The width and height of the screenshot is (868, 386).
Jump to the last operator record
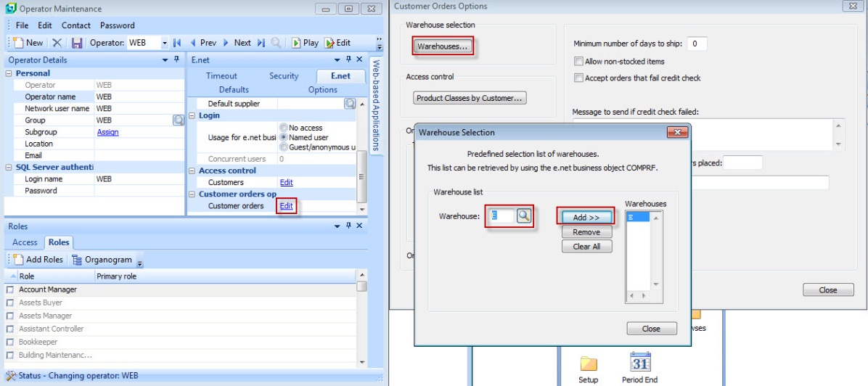click(261, 43)
